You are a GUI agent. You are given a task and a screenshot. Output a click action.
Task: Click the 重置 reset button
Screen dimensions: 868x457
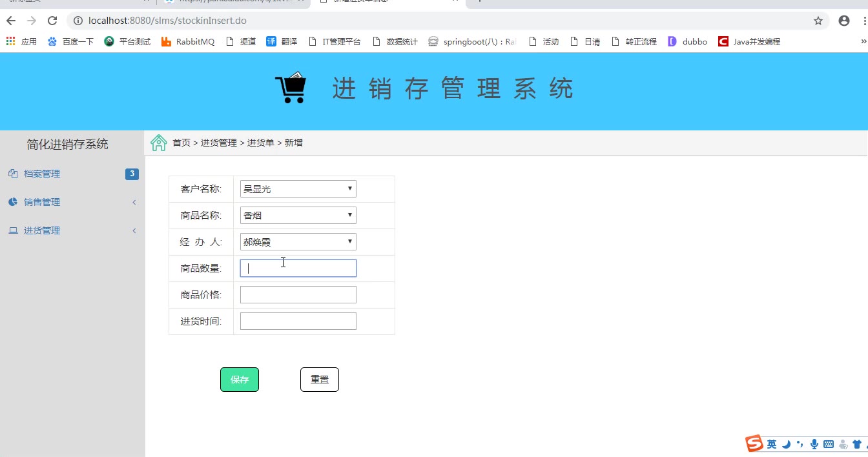320,380
